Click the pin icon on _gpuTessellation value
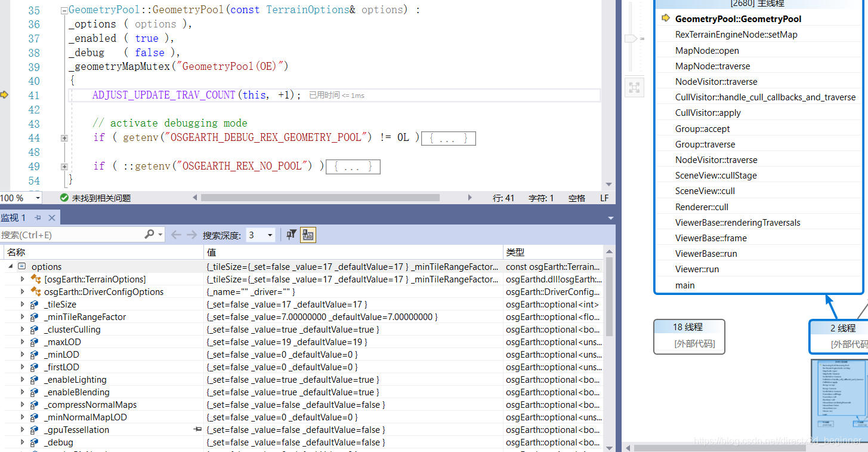This screenshot has width=868, height=452. (197, 429)
